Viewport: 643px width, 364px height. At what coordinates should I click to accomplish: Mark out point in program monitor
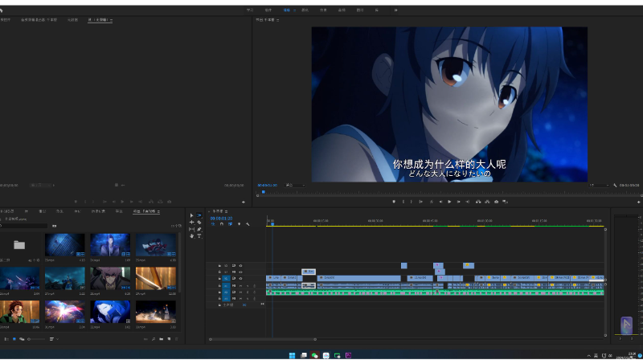412,202
